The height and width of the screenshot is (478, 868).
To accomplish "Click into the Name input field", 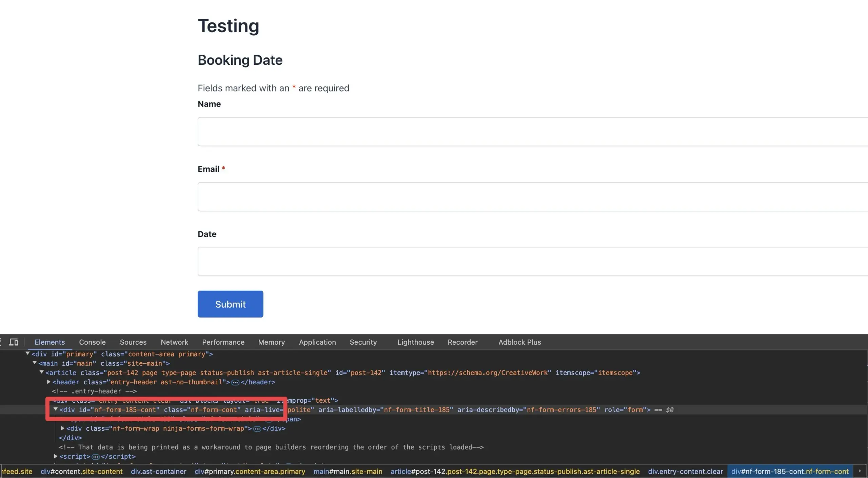I will coord(533,132).
